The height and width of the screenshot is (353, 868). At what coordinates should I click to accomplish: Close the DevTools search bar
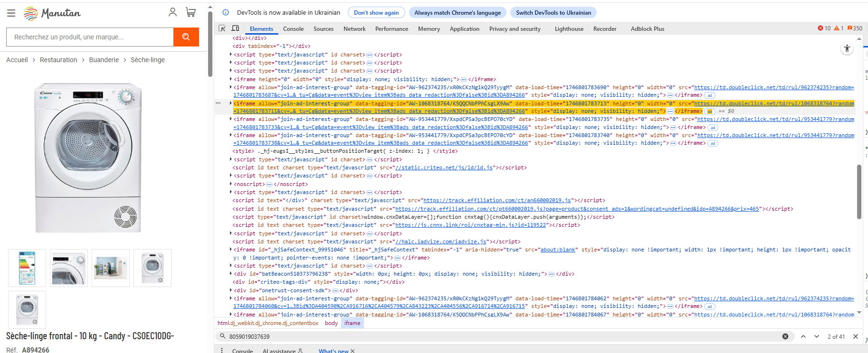[x=856, y=336]
